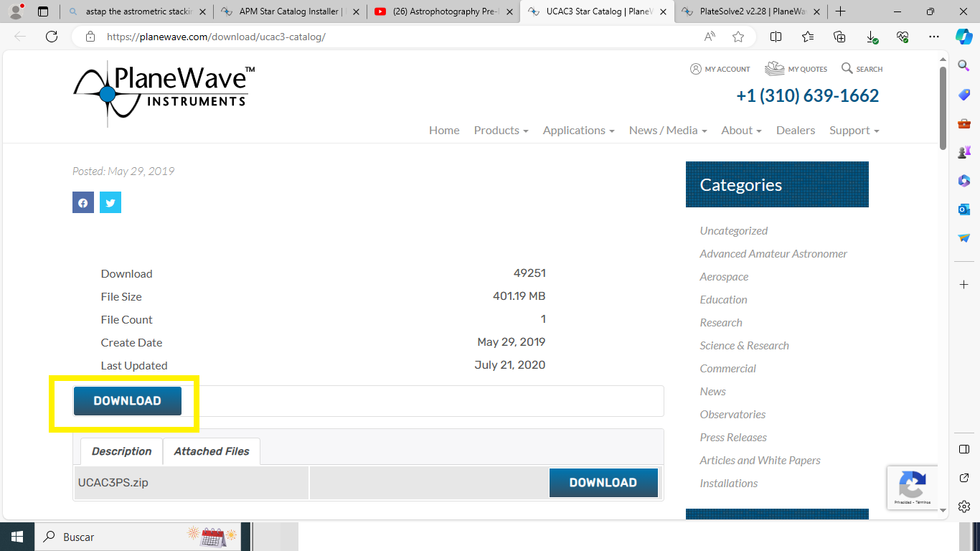Click the UCAC3PS.zip file name
The height and width of the screenshot is (551, 980).
pos(113,483)
